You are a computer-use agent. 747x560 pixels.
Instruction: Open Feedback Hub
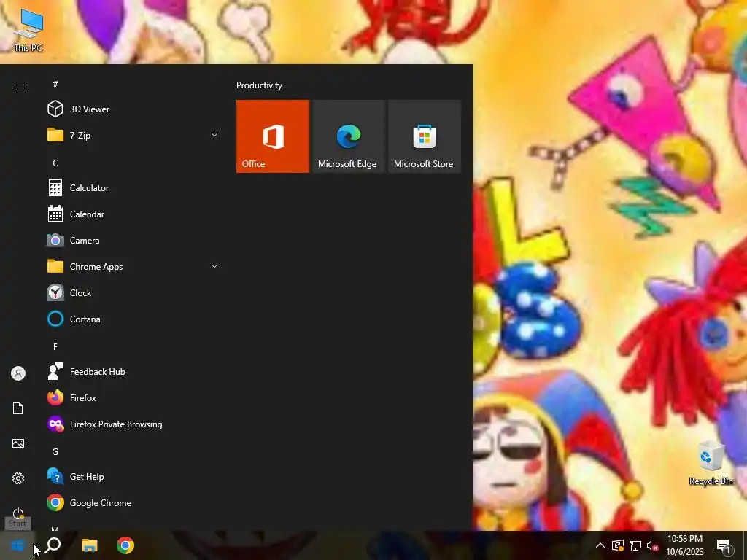(x=133, y=371)
